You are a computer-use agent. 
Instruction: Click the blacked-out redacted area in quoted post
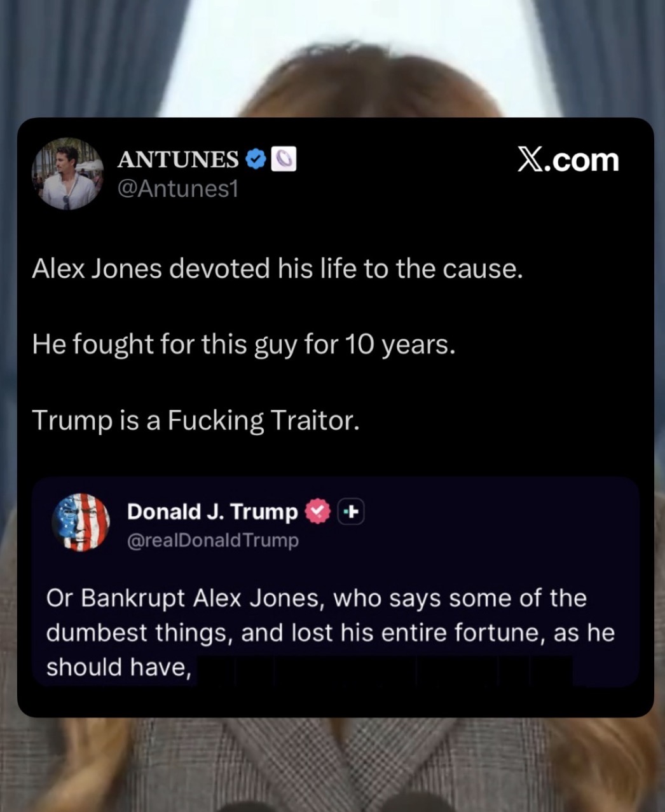click(385, 670)
